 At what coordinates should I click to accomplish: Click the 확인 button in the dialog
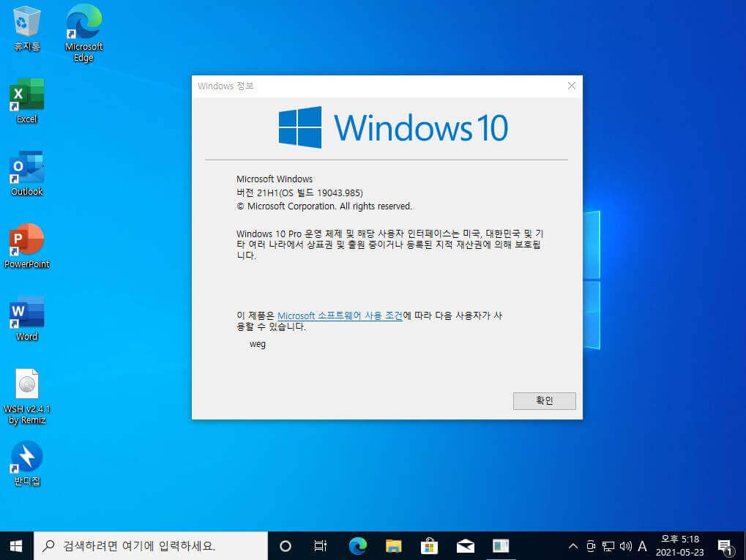544,400
